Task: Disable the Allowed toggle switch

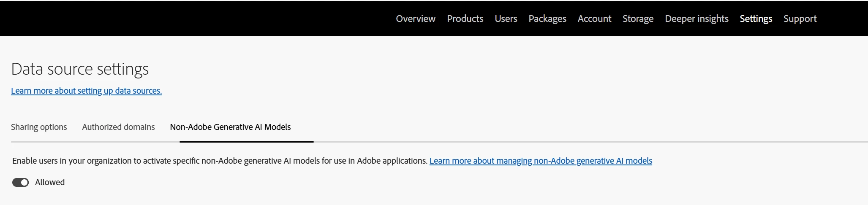Action: pyautogui.click(x=20, y=182)
